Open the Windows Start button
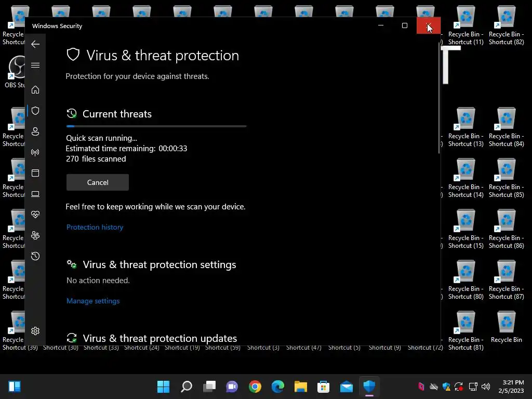532x399 pixels. [x=163, y=387]
